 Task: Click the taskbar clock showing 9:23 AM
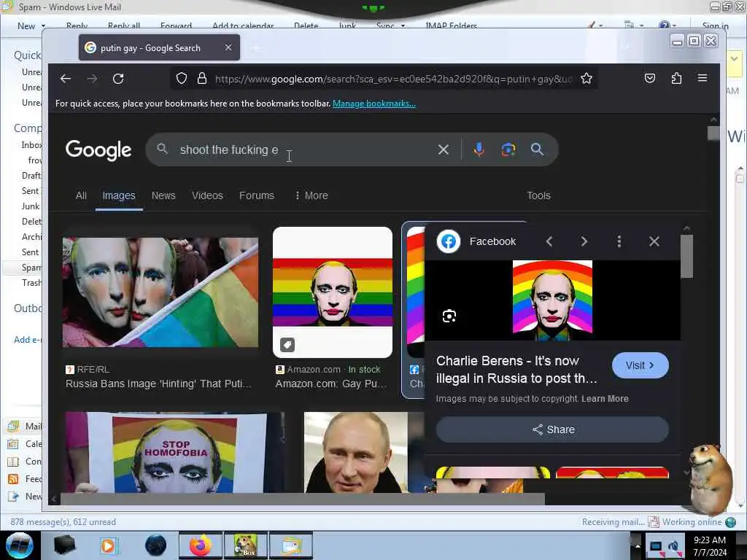pyautogui.click(x=710, y=545)
